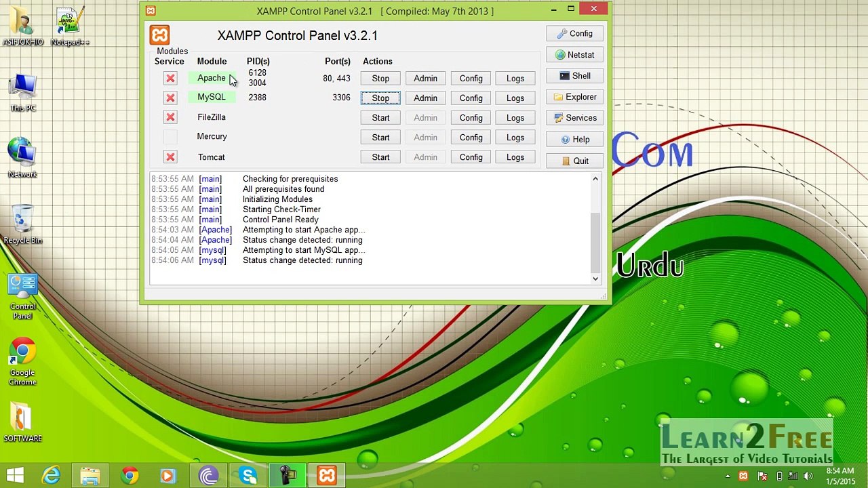
Task: View Tomcat Logs
Action: pos(515,157)
